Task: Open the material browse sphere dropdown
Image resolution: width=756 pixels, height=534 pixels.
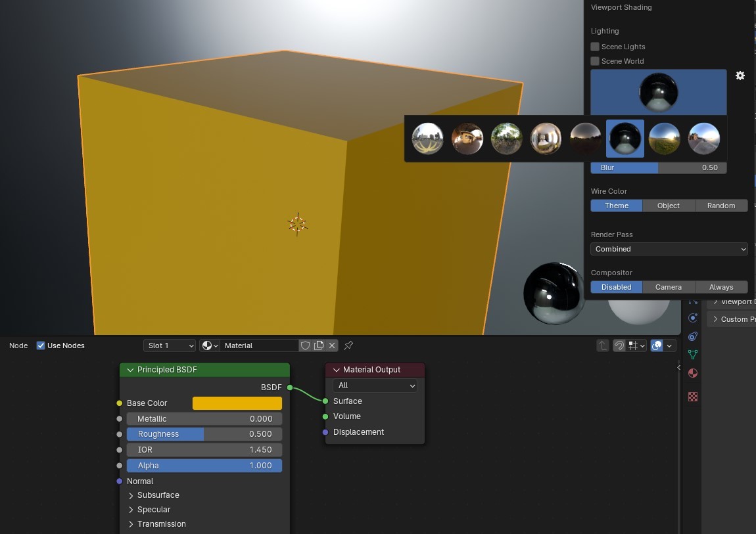Action: click(210, 345)
